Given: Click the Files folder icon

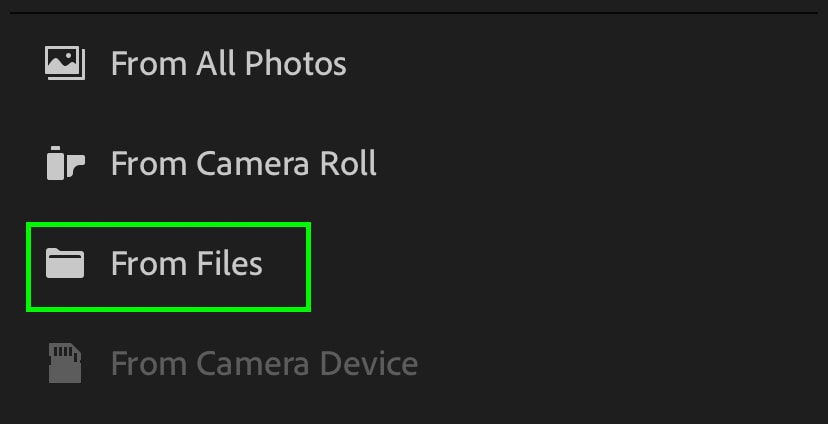Looking at the screenshot, I should (65, 264).
